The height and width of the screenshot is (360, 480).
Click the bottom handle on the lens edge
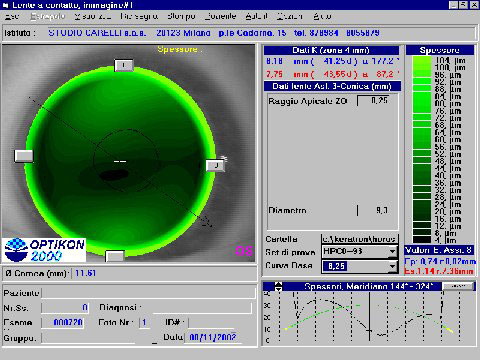pos(115,257)
